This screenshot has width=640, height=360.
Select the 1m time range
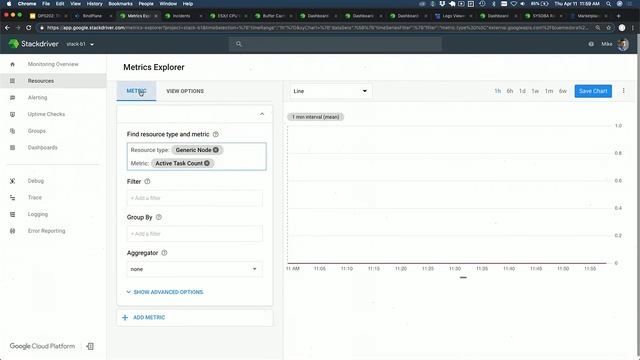pyautogui.click(x=549, y=91)
